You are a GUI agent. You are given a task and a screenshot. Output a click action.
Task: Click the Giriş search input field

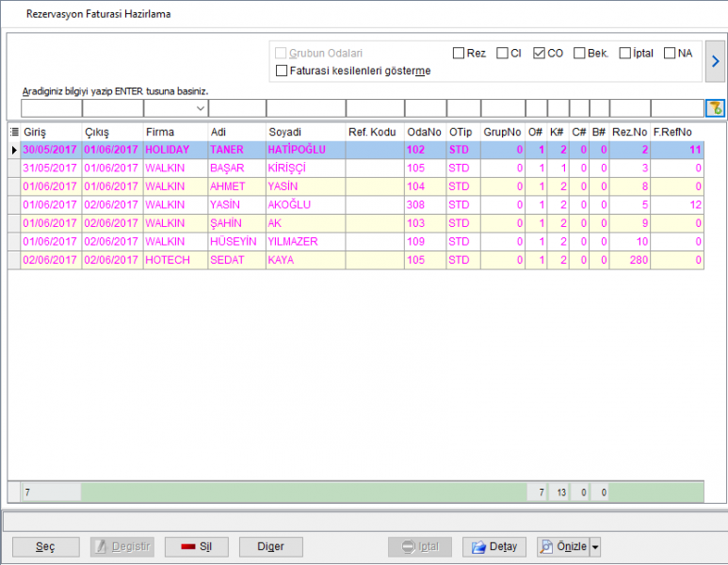coord(52,108)
